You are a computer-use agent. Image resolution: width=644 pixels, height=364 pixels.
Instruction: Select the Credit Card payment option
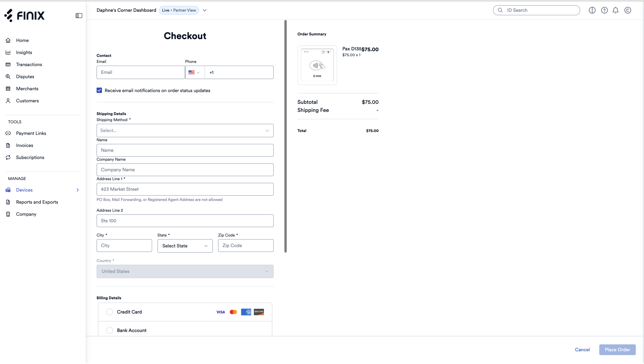coord(109,312)
